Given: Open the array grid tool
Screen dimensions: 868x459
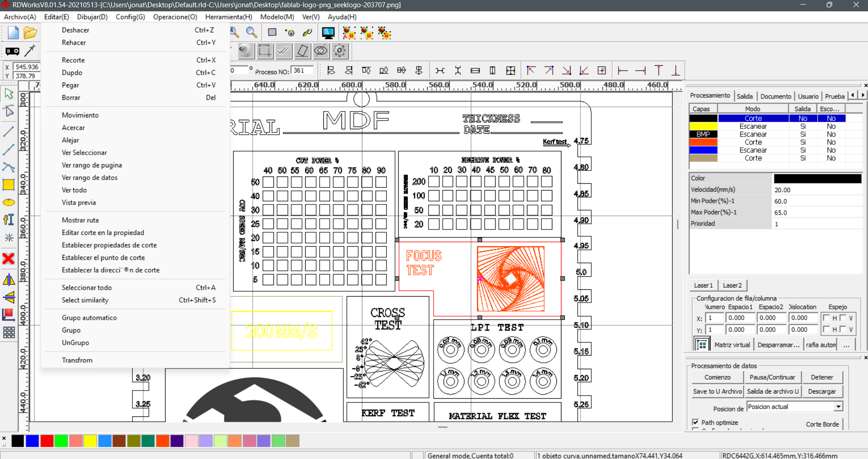Looking at the screenshot, I should coord(9,332).
